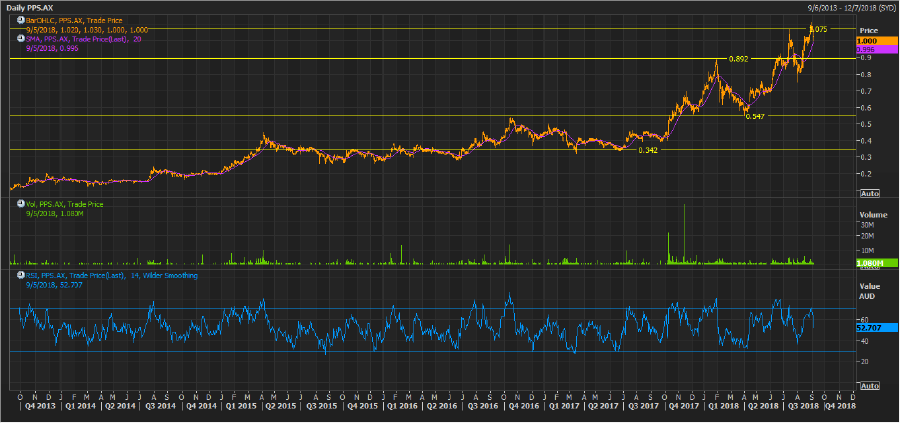Click the green 1.080M volume tag
900x423 pixels.
click(x=876, y=263)
